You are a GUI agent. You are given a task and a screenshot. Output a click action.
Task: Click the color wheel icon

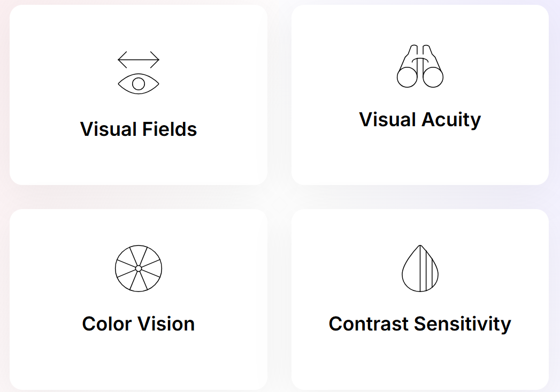click(x=139, y=268)
